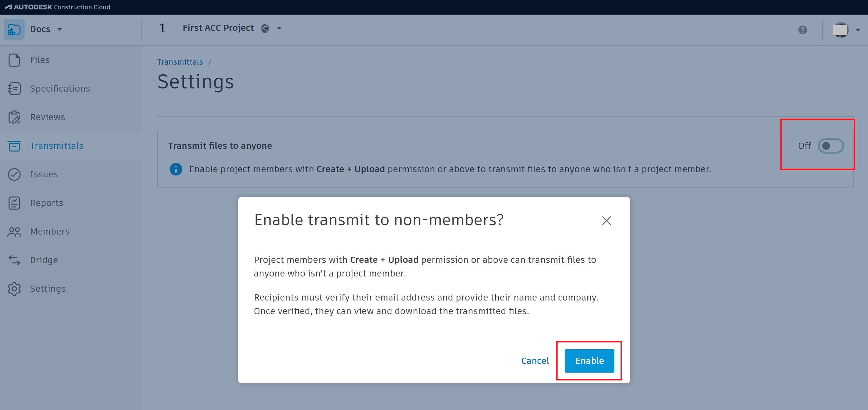Expand the First ACC Project dropdown

point(279,28)
